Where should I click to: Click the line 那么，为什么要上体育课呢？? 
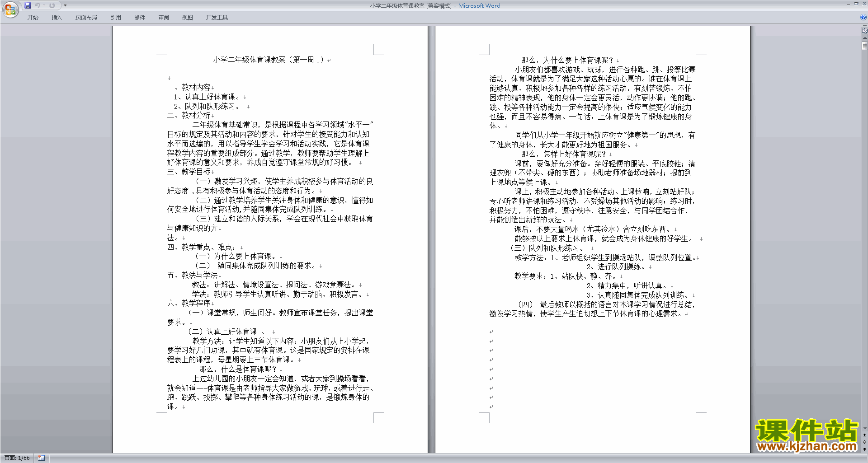click(x=567, y=60)
